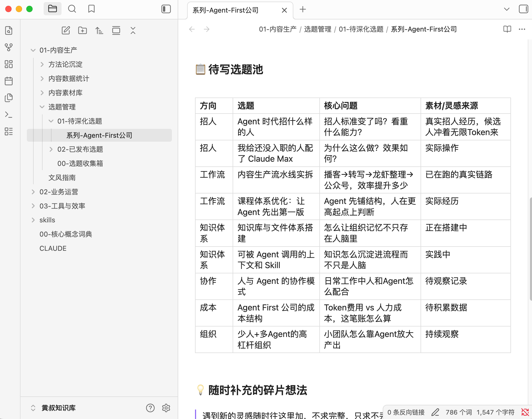Viewport: 532px width, 419px height.
Task: Change the file explorer sort order
Action: [99, 30]
